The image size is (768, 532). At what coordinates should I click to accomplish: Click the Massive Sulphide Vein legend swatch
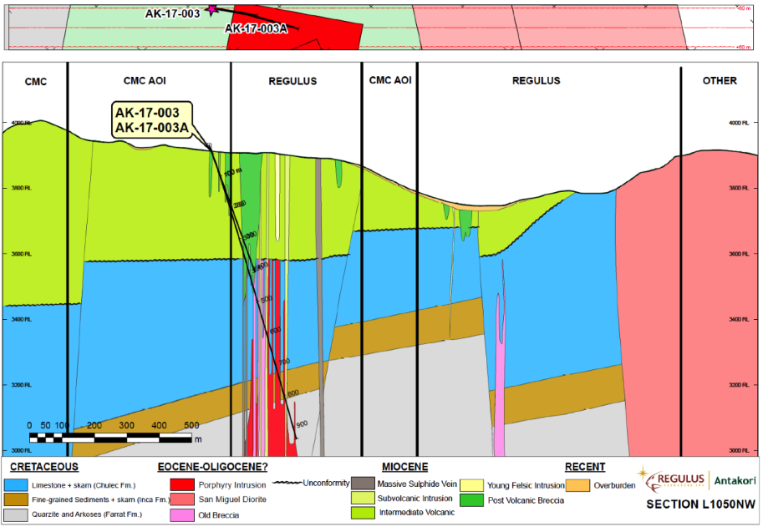(x=363, y=484)
